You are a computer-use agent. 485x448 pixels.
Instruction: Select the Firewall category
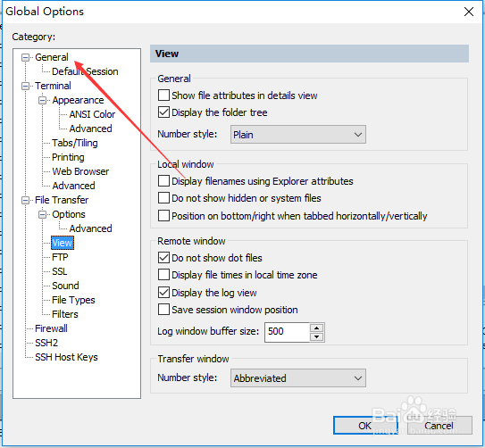51,328
